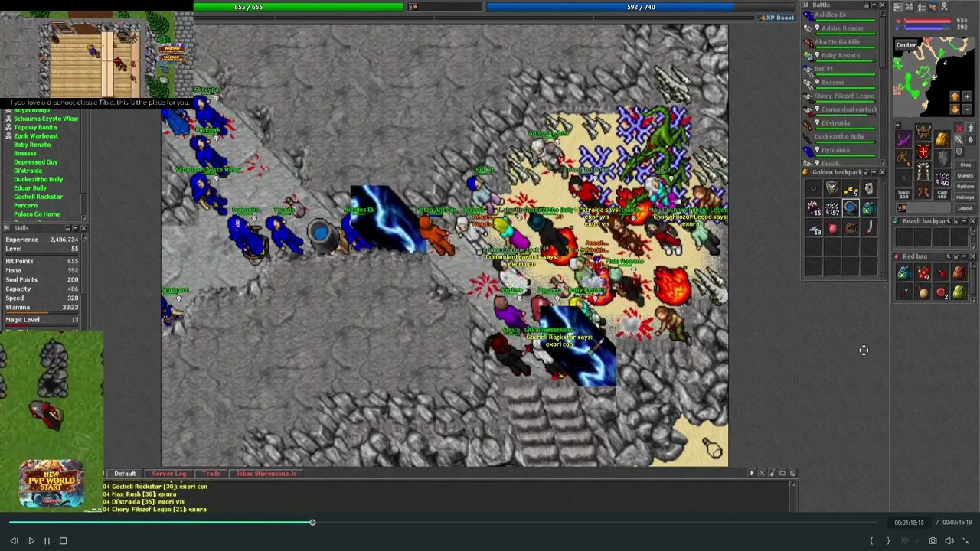The height and width of the screenshot is (551, 980).
Task: Switch to the Server Log chat tab
Action: point(168,474)
